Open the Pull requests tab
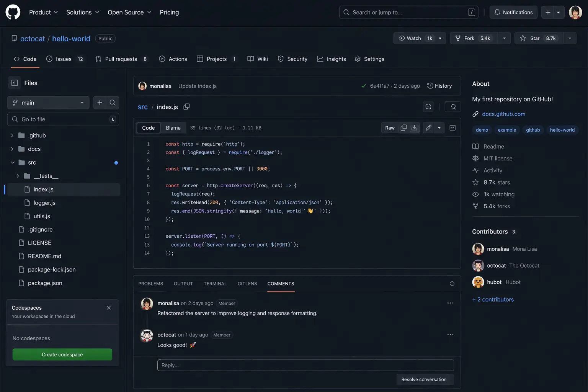This screenshot has height=392, width=588. (x=121, y=59)
